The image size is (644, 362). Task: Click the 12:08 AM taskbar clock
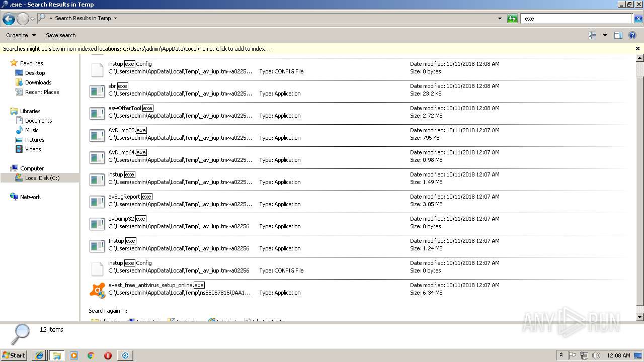click(x=618, y=355)
